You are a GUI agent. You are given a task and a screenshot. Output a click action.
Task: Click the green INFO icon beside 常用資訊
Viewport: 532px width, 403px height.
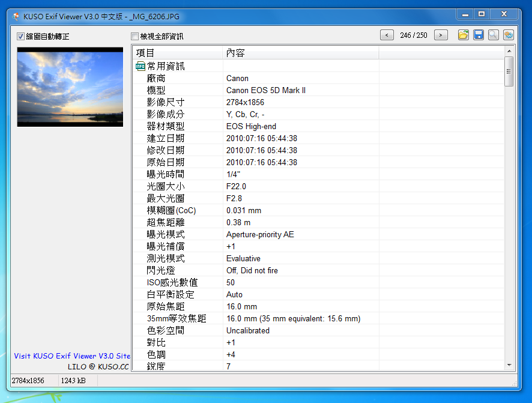coord(140,66)
